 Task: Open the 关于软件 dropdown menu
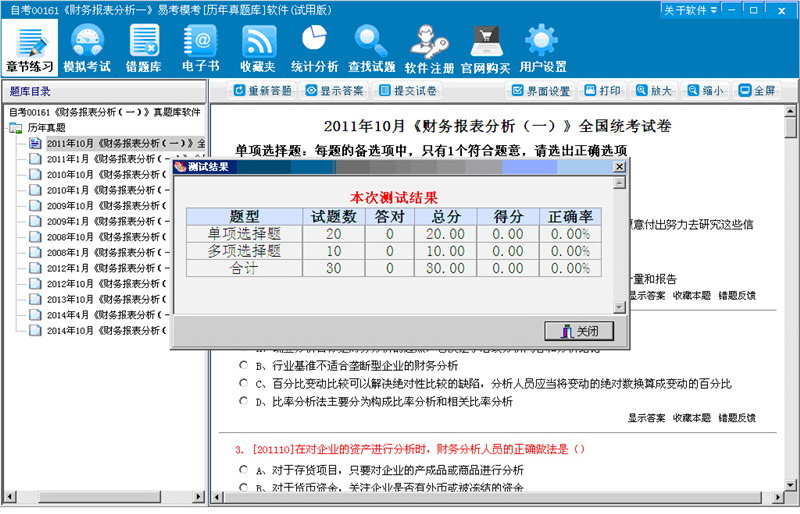pos(690,10)
